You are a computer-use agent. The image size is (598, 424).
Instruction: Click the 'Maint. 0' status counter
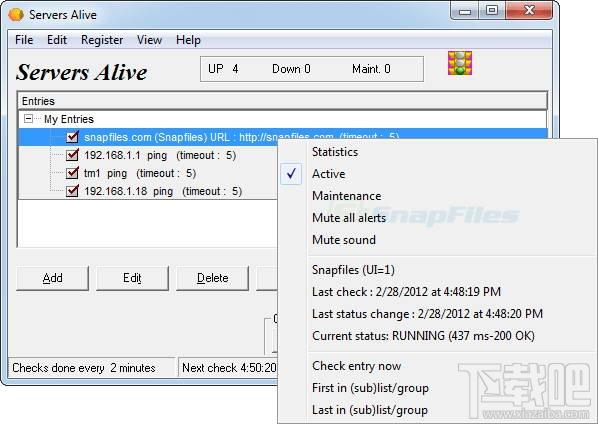(371, 69)
